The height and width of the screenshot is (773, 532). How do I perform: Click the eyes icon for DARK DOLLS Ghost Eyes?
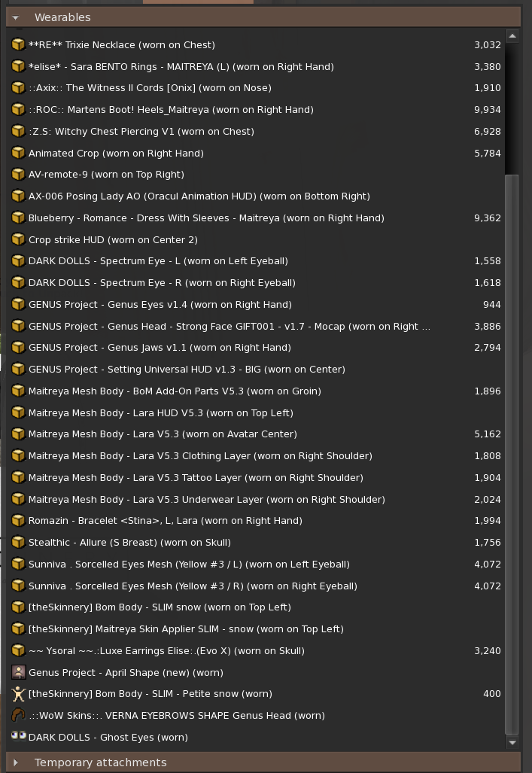pyautogui.click(x=18, y=736)
